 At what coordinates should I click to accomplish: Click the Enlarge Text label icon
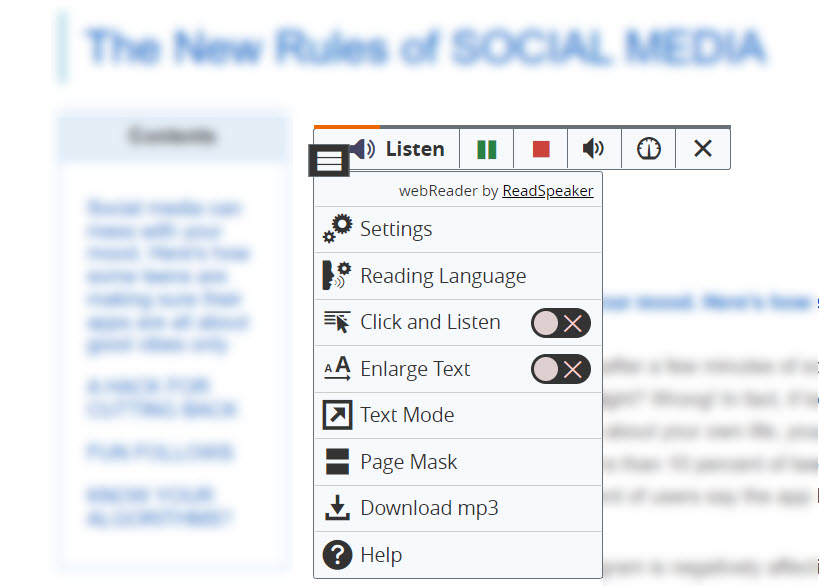click(x=337, y=369)
